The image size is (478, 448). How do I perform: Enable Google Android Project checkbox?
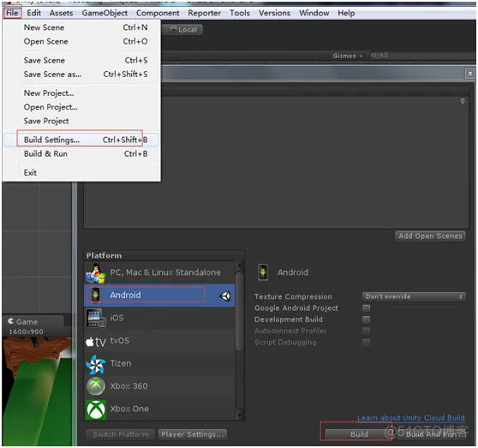coord(366,308)
